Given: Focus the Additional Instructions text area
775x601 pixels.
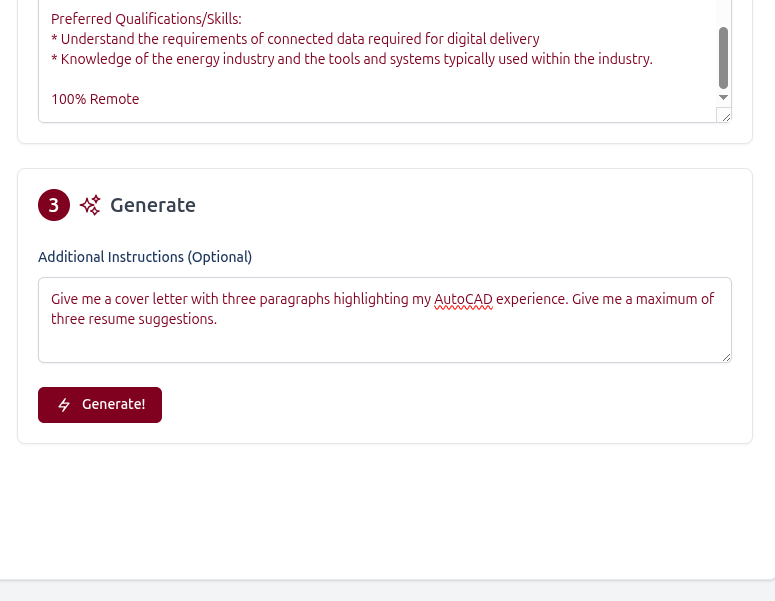Looking at the screenshot, I should point(384,342).
